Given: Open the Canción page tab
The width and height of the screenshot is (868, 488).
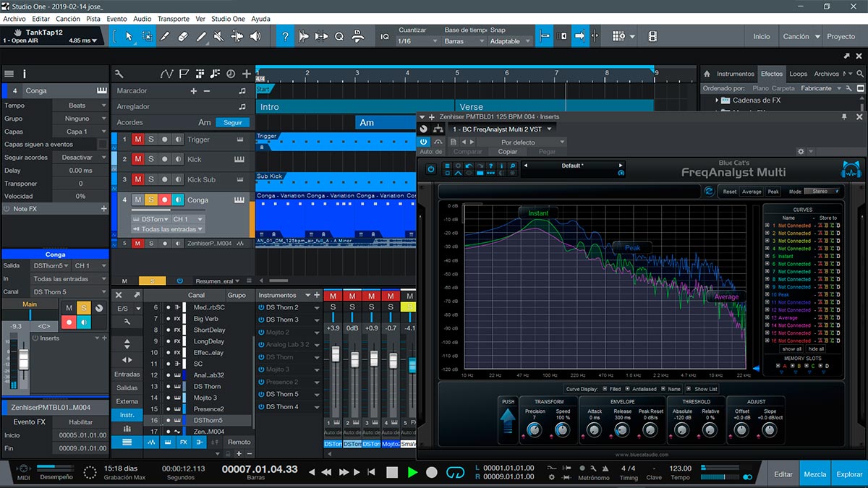Looking at the screenshot, I should [x=796, y=36].
